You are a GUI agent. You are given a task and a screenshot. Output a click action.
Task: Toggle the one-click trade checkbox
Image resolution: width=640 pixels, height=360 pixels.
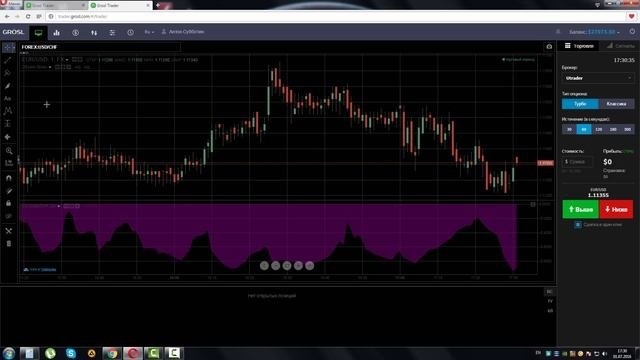(578, 224)
